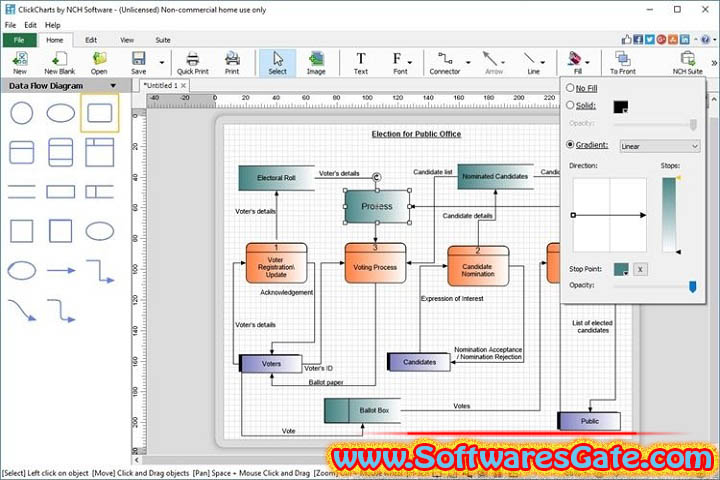The width and height of the screenshot is (720, 480).
Task: Open the File menu in menu bar
Action: (10, 25)
